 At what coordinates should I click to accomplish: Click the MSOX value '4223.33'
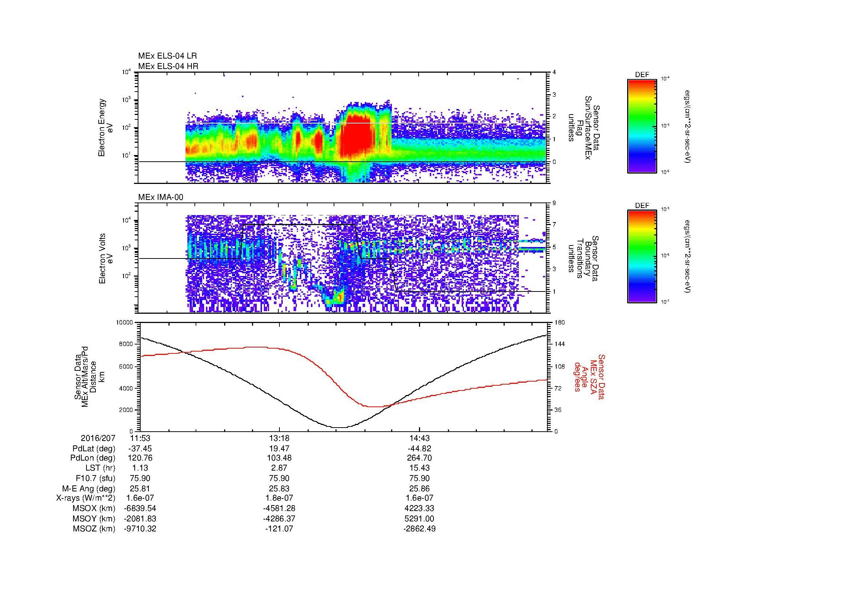click(x=419, y=508)
